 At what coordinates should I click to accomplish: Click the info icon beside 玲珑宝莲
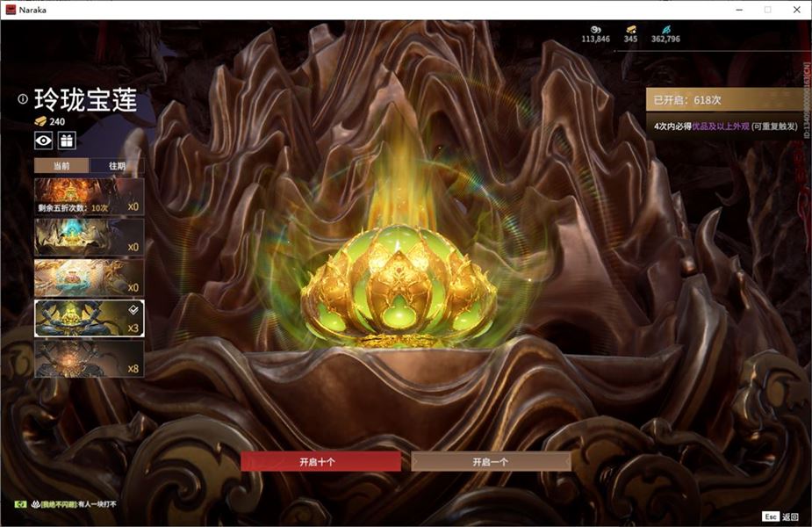22,98
